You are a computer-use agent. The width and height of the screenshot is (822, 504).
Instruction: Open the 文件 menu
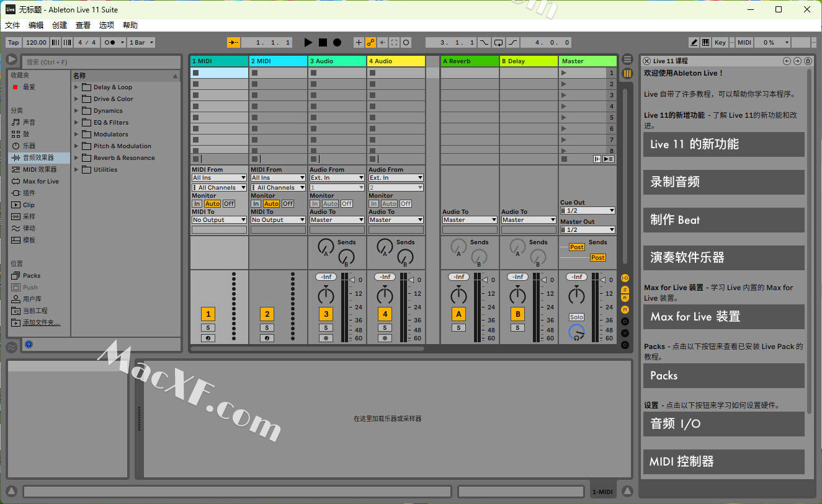12,25
